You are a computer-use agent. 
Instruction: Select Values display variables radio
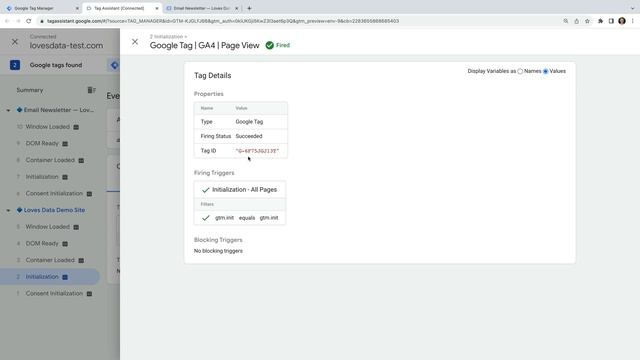[545, 71]
